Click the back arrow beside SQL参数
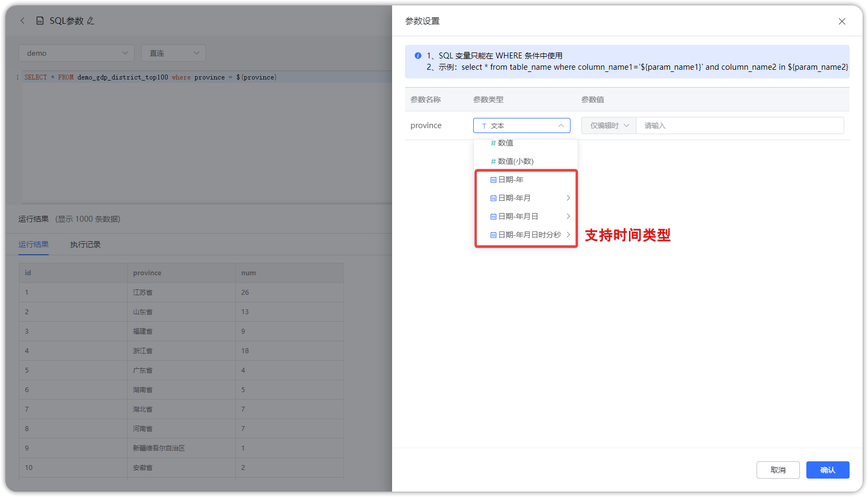The image size is (868, 497). [x=22, y=21]
